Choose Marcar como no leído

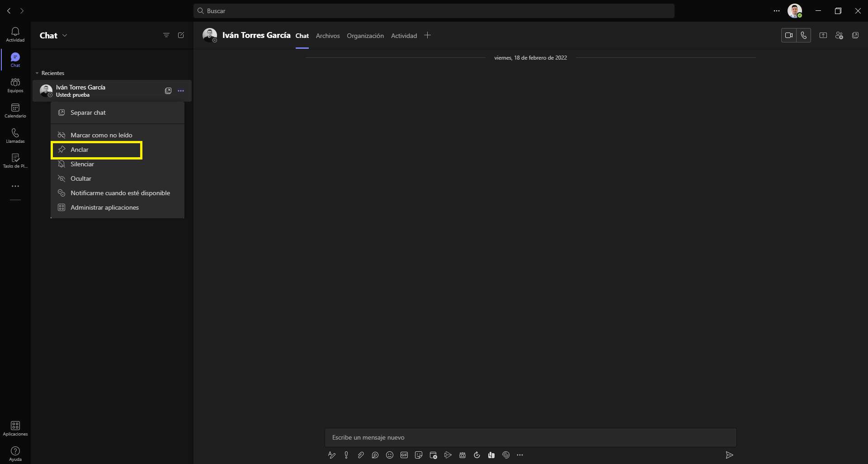tap(118, 135)
